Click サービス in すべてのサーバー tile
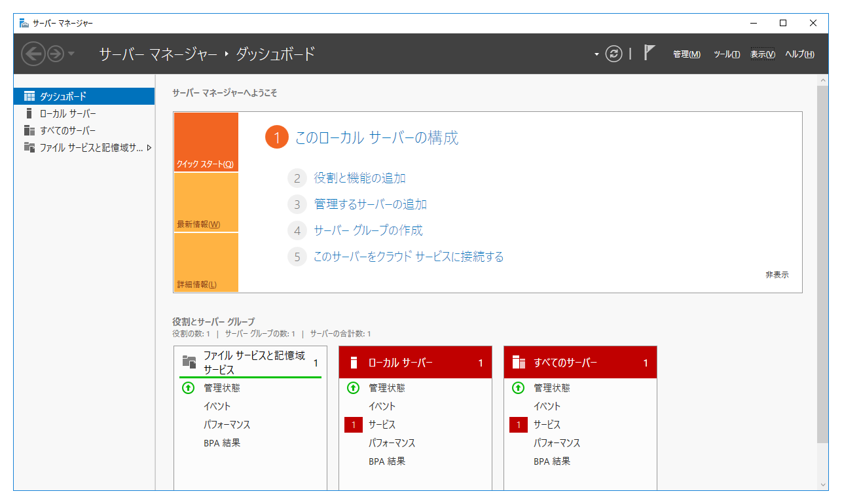 [547, 425]
